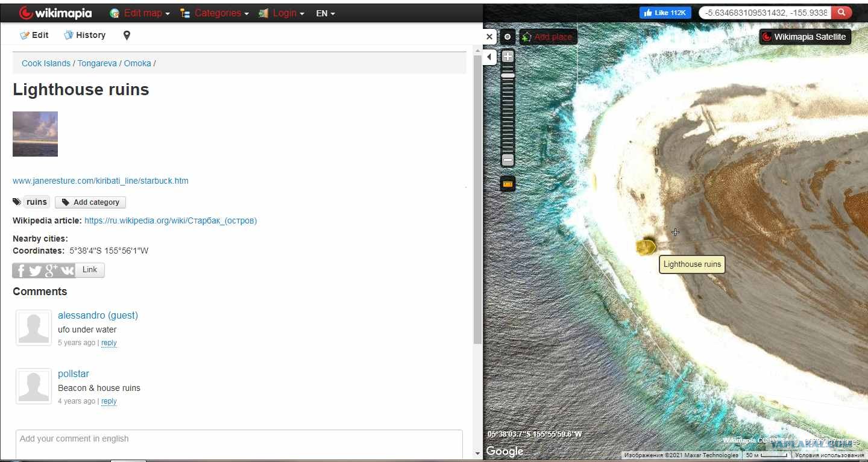
Task: Activate the ruler measurement tool
Action: point(508,183)
